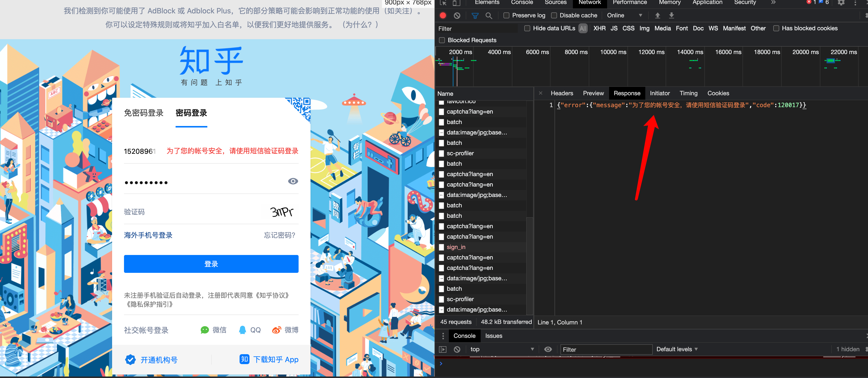Show password with the eye icon

[293, 181]
